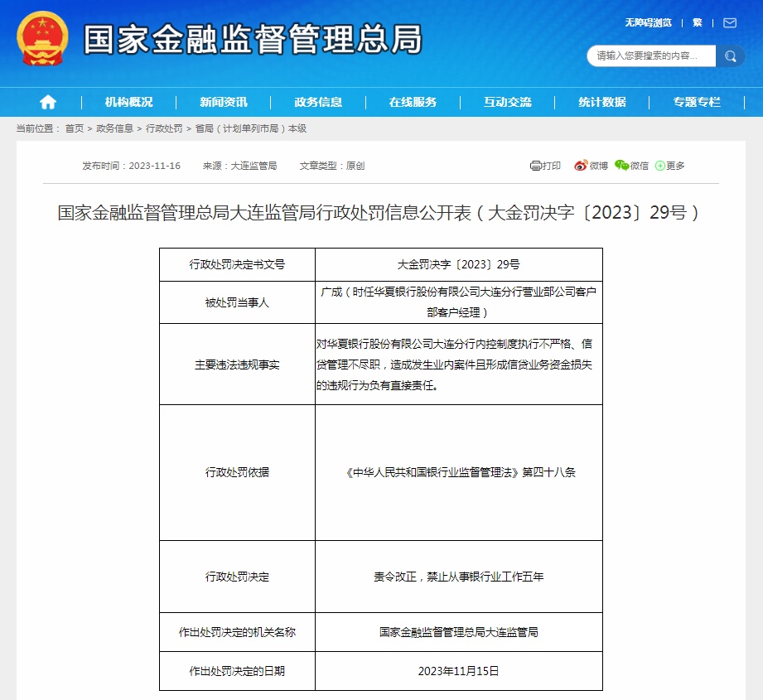Click the home icon in navigation bar
763x700 pixels.
[48, 102]
